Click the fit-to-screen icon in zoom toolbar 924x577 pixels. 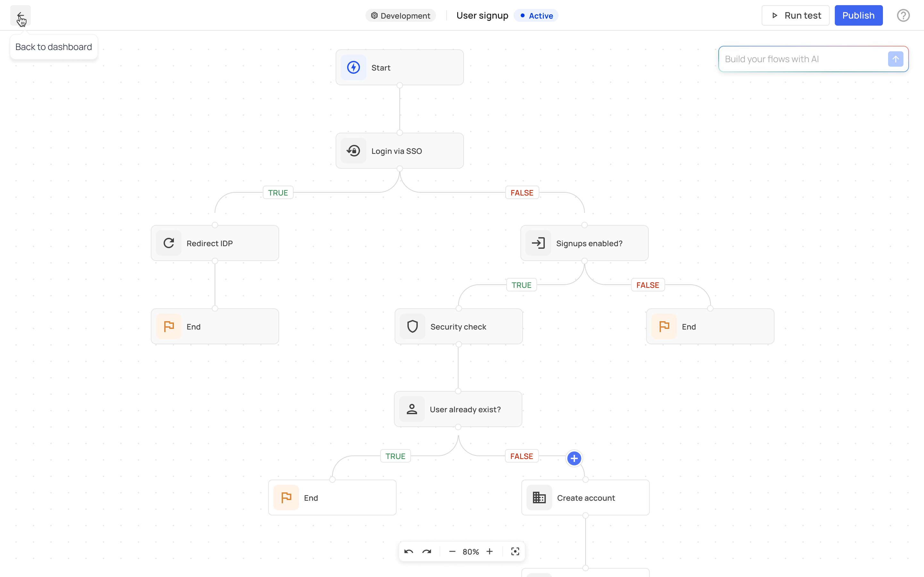point(515,551)
